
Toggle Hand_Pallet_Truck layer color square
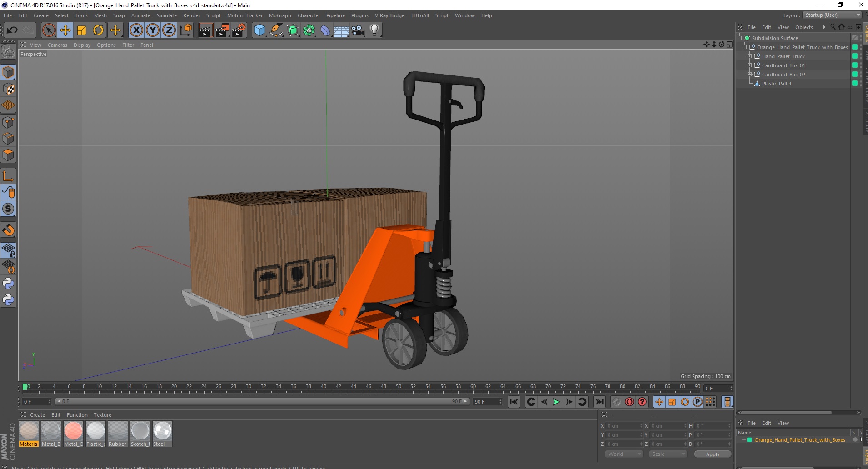[855, 56]
